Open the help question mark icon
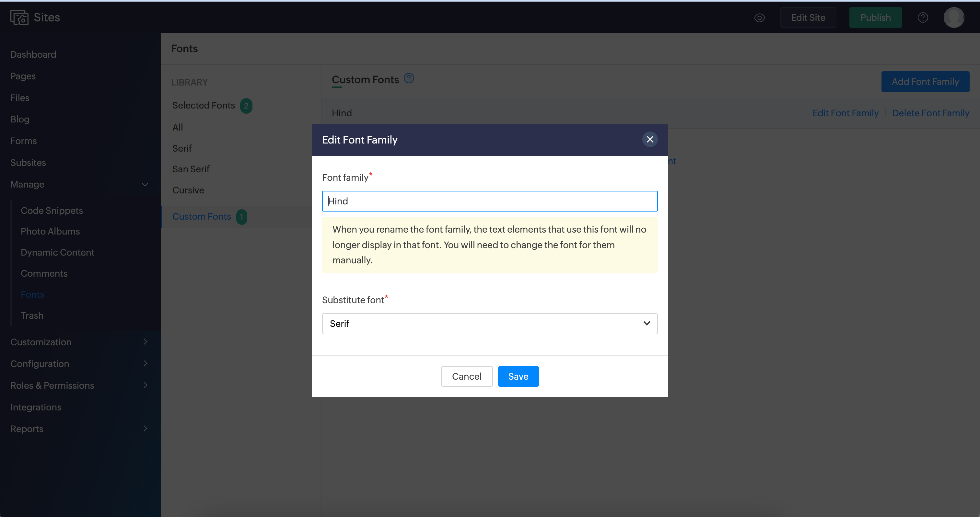The image size is (980, 517). [923, 18]
